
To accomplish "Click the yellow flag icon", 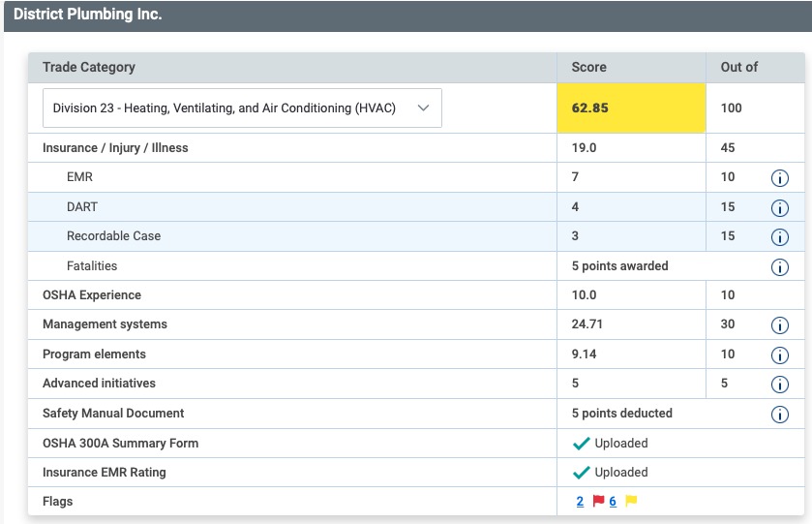I will pyautogui.click(x=631, y=501).
